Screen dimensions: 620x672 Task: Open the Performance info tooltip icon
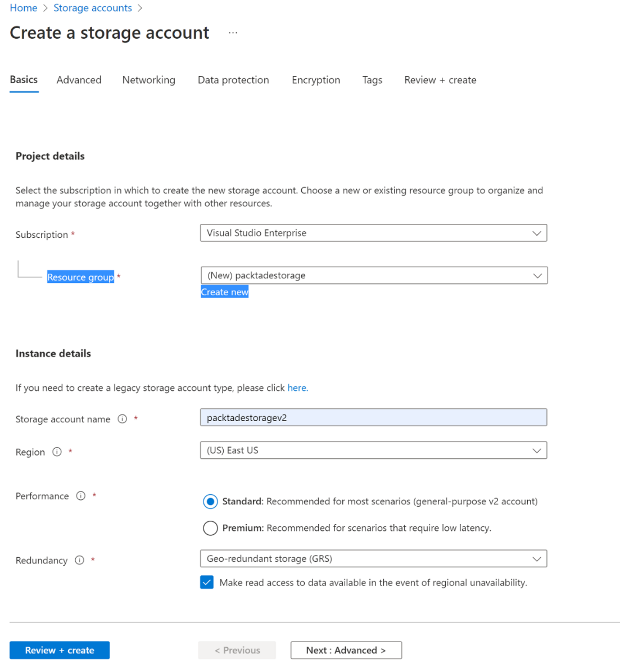point(80,496)
